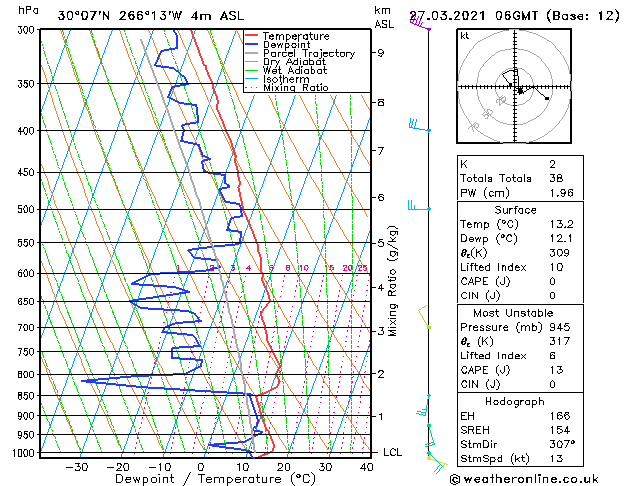Click the '1000' pressure level label
The height and width of the screenshot is (486, 629).
(x=26, y=453)
